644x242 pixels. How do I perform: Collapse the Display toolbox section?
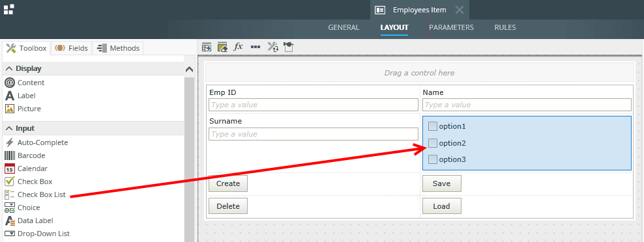[9, 68]
